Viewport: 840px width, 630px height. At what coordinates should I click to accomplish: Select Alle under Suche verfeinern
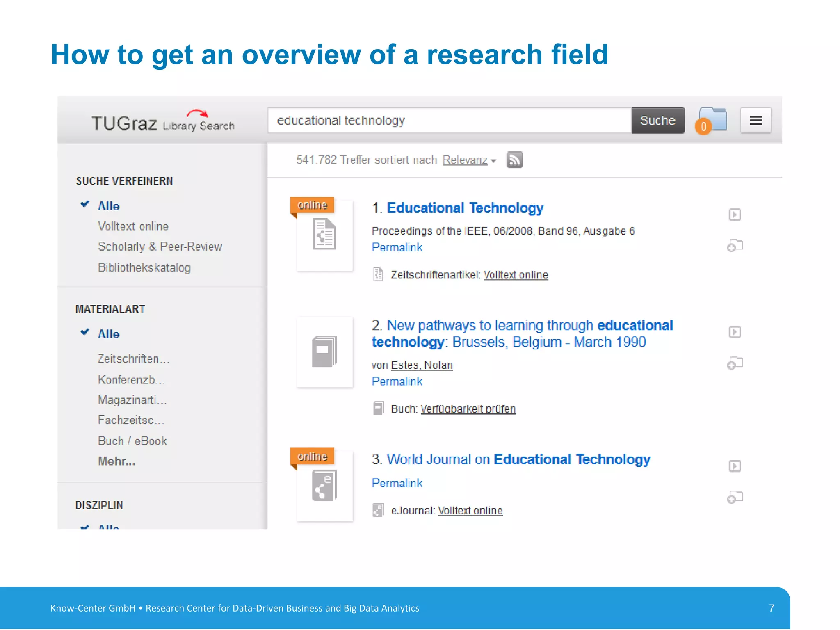click(x=108, y=206)
